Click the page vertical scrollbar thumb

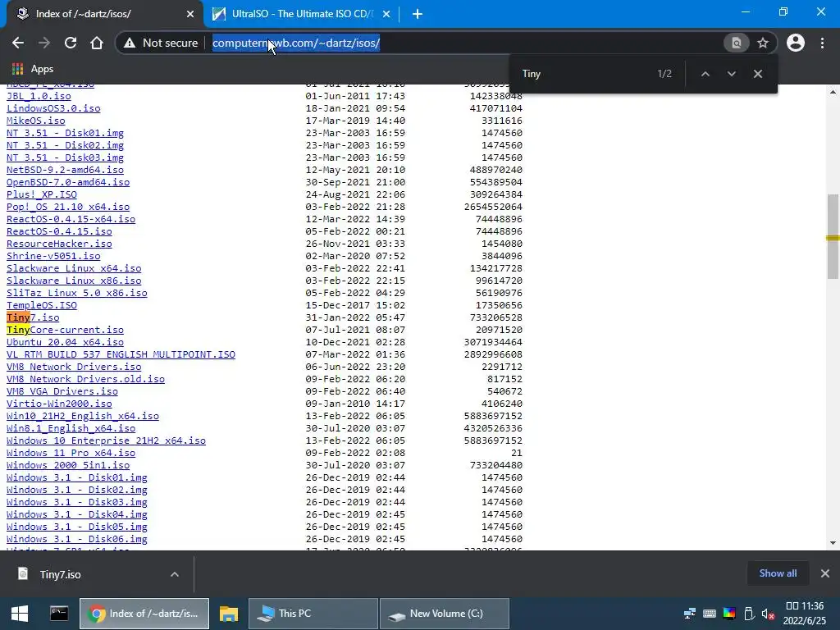point(833,236)
